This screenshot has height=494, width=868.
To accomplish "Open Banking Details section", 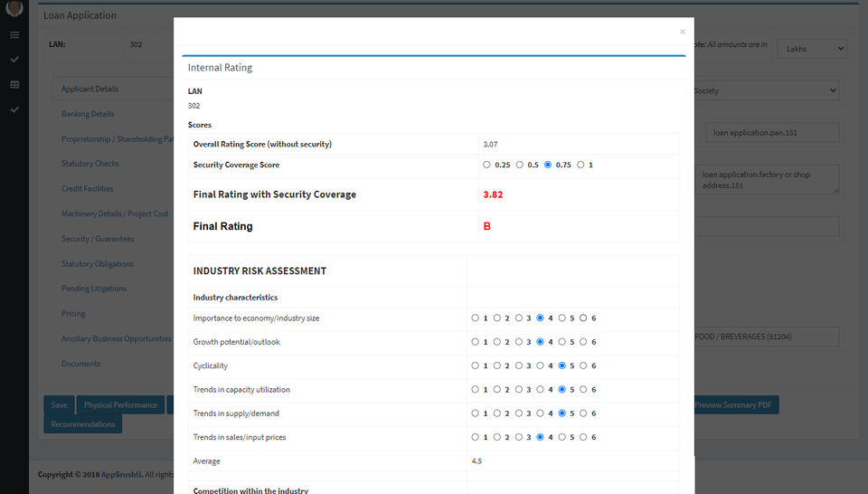I will point(88,113).
